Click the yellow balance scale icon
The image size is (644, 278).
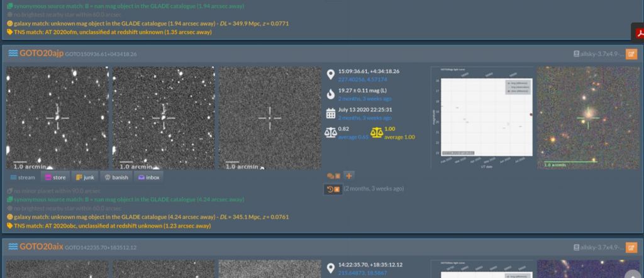tap(377, 132)
